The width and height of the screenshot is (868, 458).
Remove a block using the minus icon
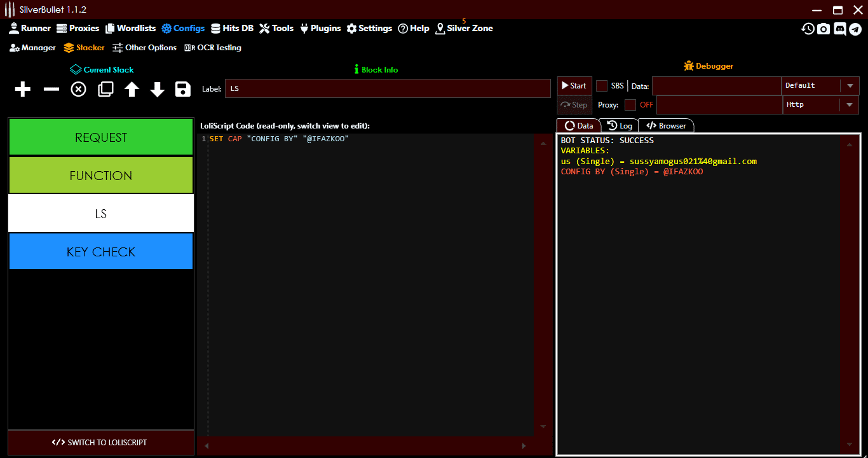pyautogui.click(x=50, y=89)
